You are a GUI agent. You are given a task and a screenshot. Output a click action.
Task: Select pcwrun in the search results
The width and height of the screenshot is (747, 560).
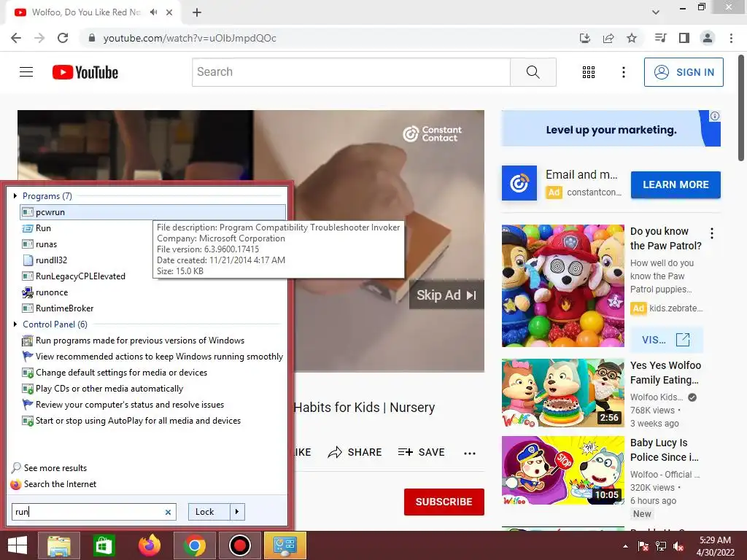click(x=152, y=212)
